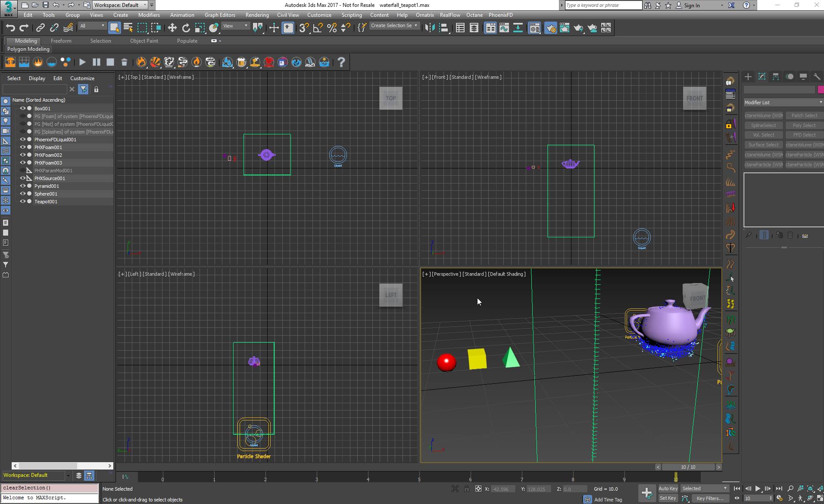The width and height of the screenshot is (824, 504).
Task: Open Phoenix FD toolbar help
Action: coord(341,62)
